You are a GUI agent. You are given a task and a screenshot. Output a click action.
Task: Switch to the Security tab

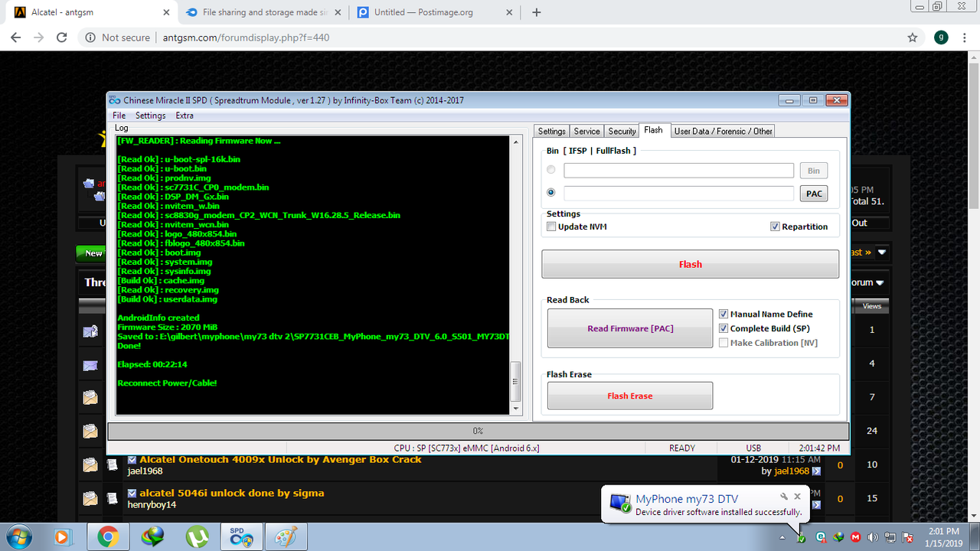point(622,131)
